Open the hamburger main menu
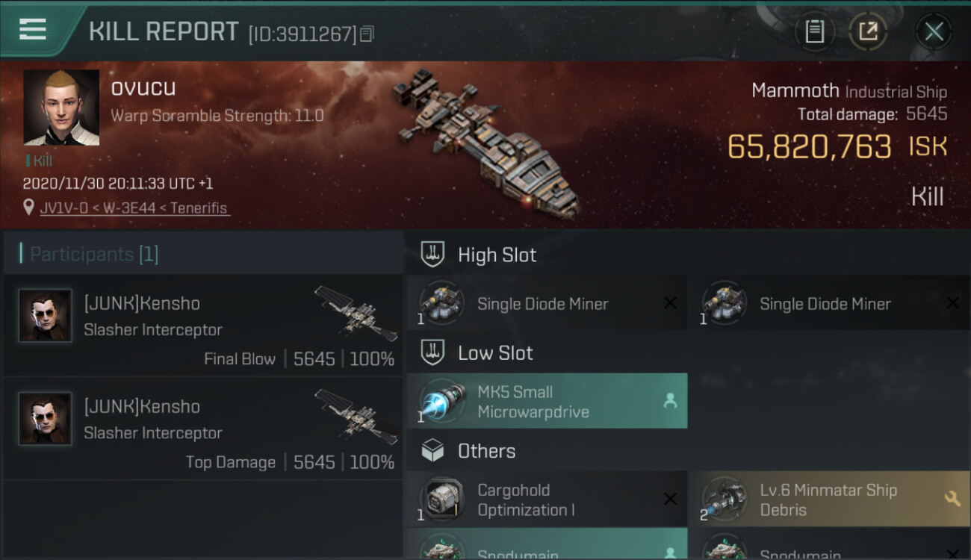Screen dimensions: 971x560 click(x=33, y=30)
